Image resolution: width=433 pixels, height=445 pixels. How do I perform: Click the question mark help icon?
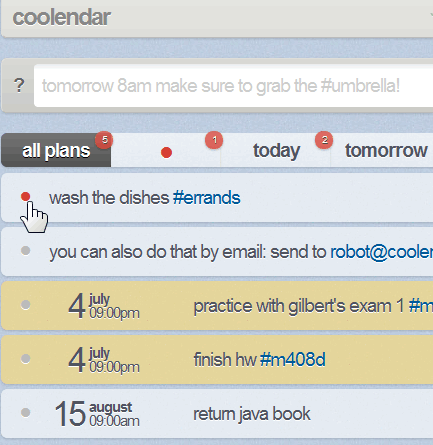pyautogui.click(x=19, y=86)
